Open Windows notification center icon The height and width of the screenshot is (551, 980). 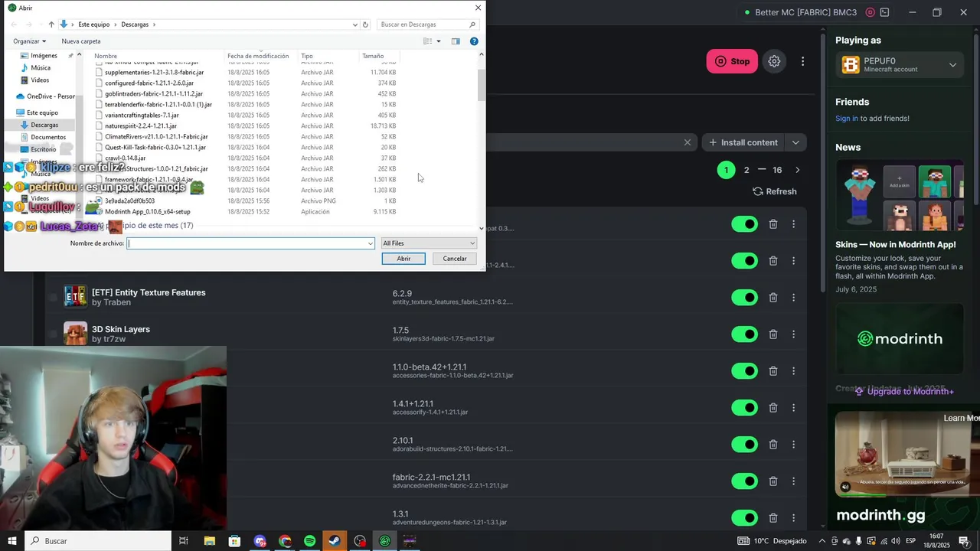(964, 541)
